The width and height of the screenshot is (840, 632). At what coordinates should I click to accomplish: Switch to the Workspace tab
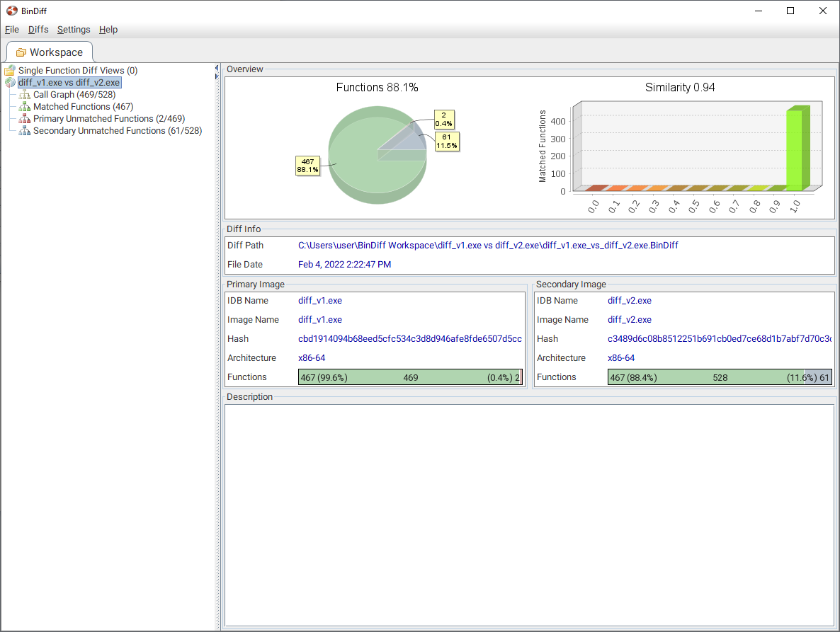click(50, 52)
